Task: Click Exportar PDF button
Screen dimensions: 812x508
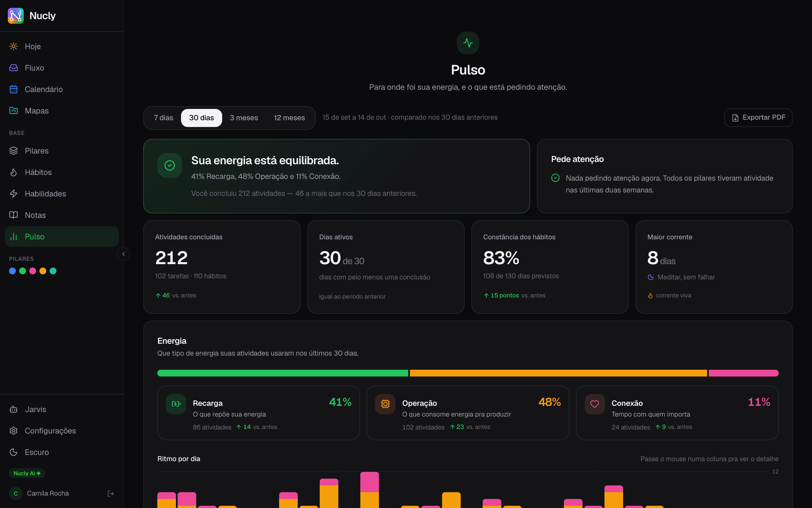Action: (x=758, y=118)
